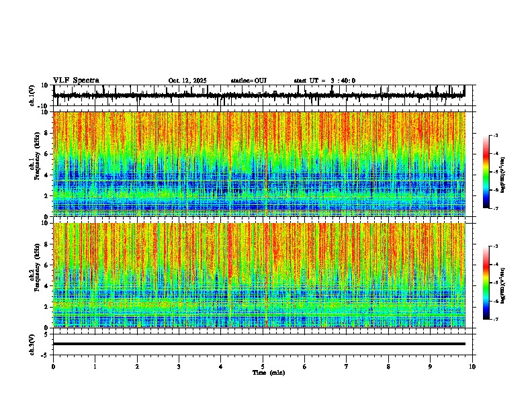Click the '-3' label on ch.2 color scale
The height and width of the screenshot is (411, 532).
tap(495, 246)
